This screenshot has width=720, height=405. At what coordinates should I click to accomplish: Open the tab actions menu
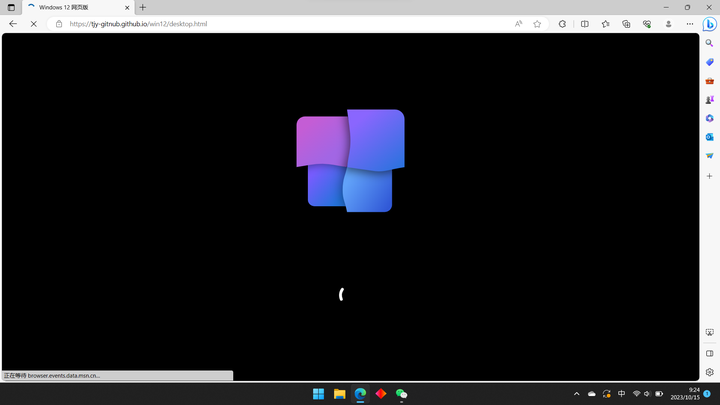point(11,7)
